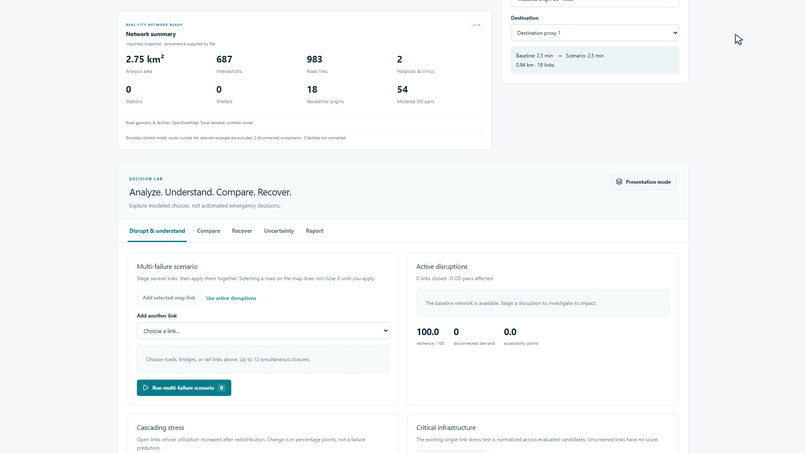Click the Choose roads, bridges, or rail links hint
The width and height of the screenshot is (806, 453).
pyautogui.click(x=228, y=359)
